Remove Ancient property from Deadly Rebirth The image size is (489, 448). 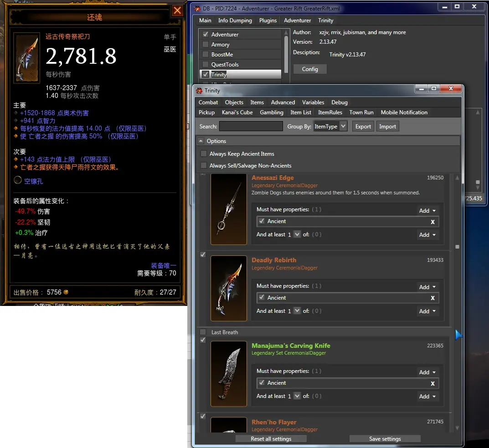(x=432, y=298)
